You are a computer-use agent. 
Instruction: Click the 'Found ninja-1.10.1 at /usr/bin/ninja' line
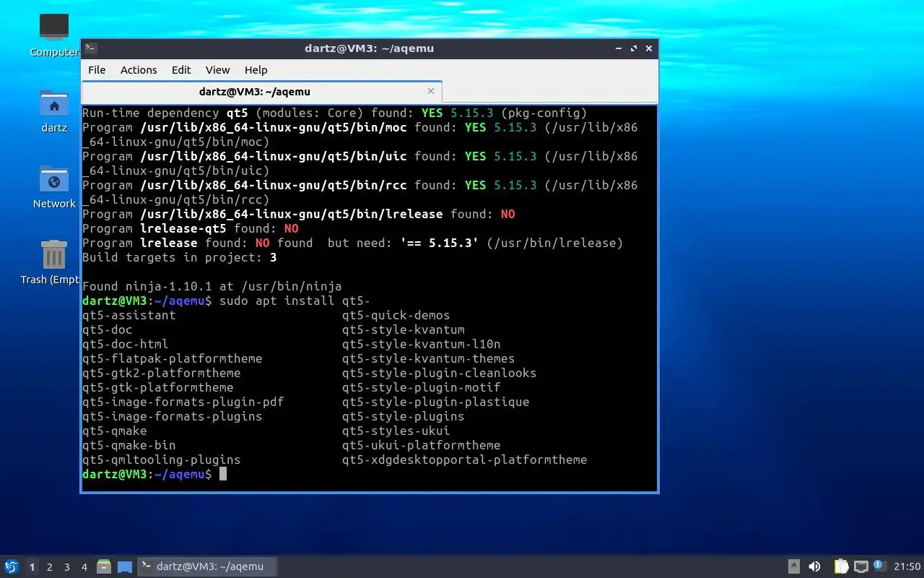pos(212,286)
